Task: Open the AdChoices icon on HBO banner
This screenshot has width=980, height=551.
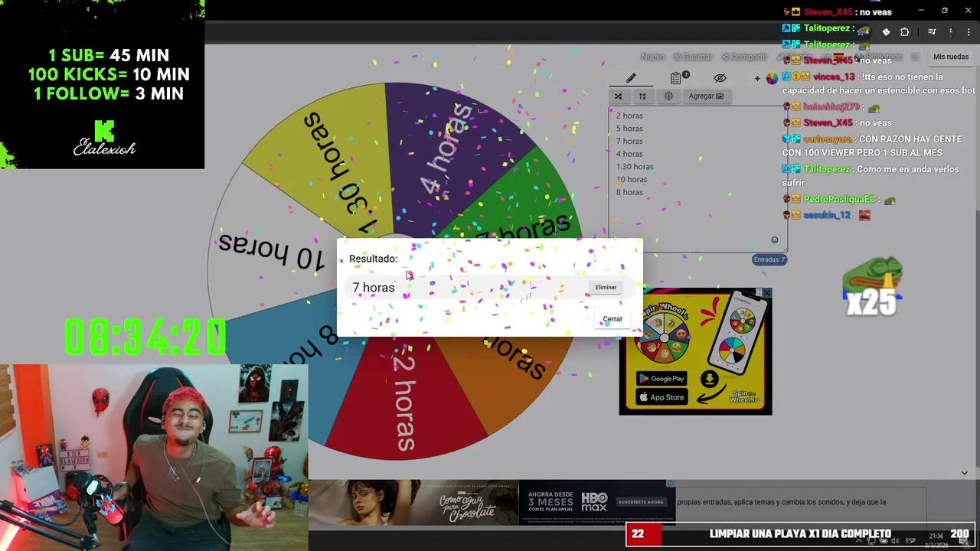Action: coord(671,484)
